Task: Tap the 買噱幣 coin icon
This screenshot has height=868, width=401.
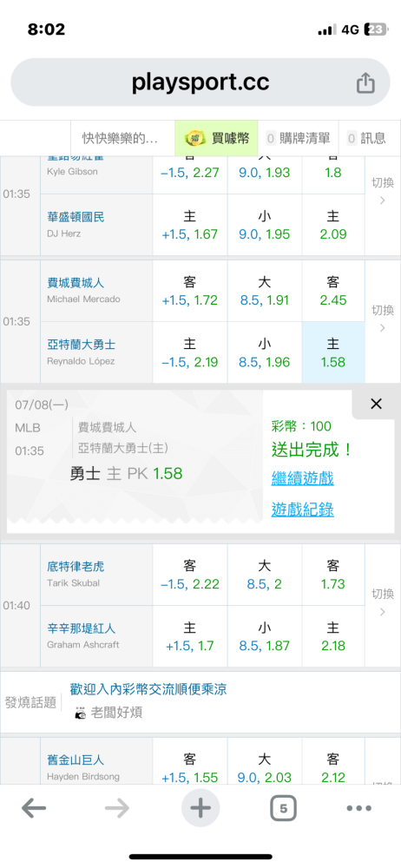Action: 194,138
